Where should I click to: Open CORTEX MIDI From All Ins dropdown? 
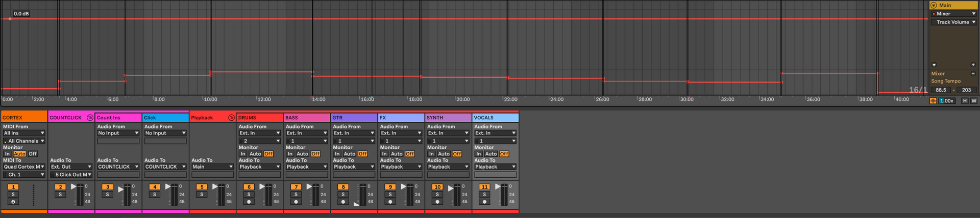coord(24,133)
